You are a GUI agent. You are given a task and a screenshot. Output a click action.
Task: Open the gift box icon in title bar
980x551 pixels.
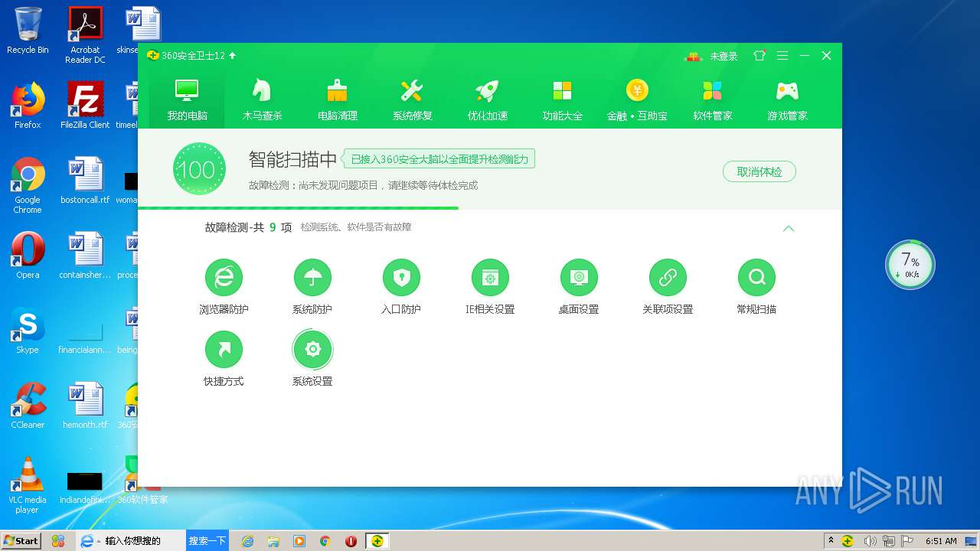pos(693,56)
